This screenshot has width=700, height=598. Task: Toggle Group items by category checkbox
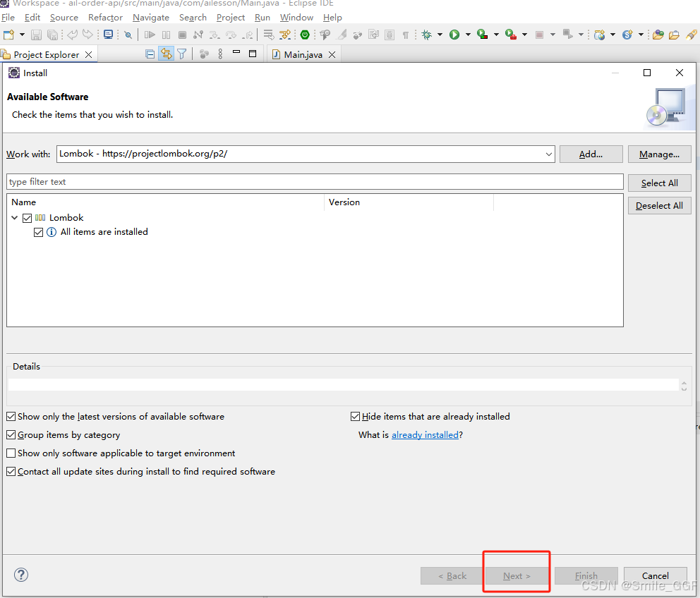[11, 434]
